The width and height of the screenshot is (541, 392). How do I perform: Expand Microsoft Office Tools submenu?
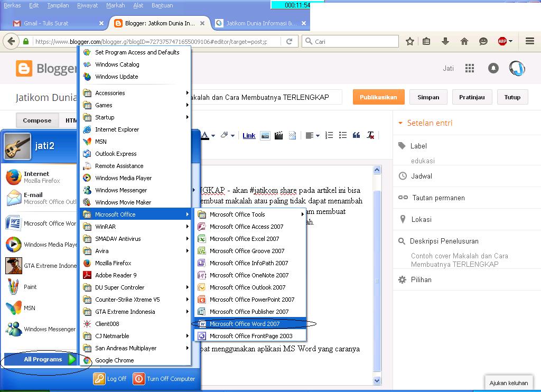[250, 214]
